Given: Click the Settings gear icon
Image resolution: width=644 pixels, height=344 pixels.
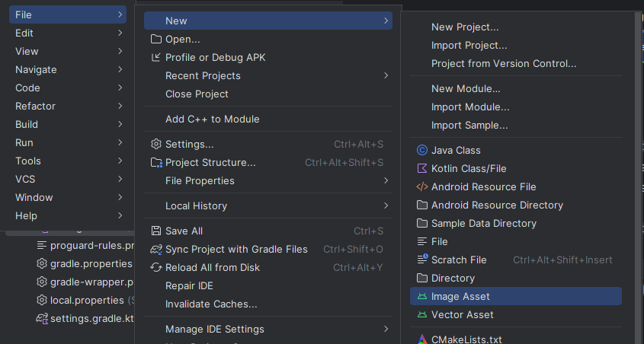Looking at the screenshot, I should click(155, 144).
